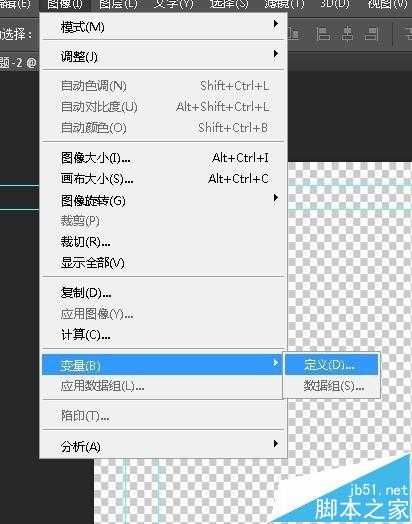Open the 调整(J) submenu

click(163, 56)
